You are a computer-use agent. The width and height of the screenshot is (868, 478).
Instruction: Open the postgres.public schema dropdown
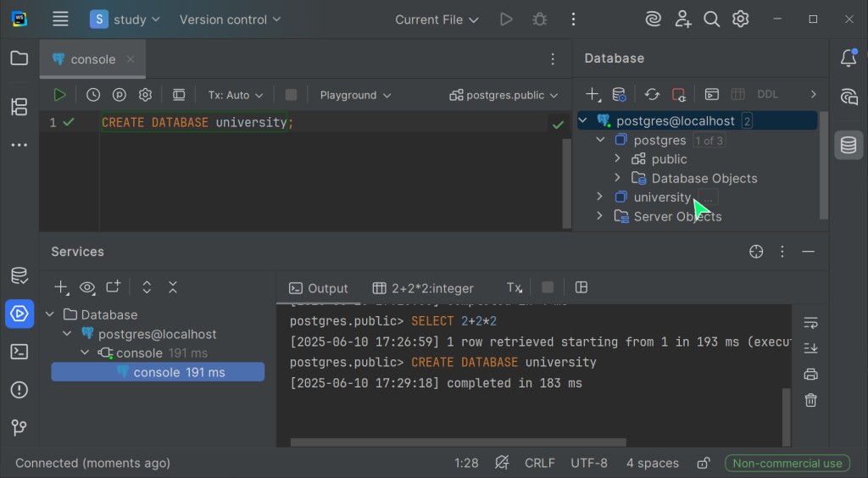click(x=504, y=95)
